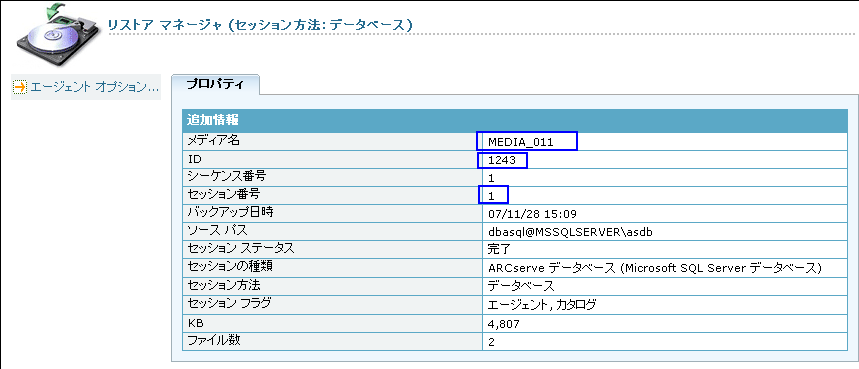Click the ID label cell
Image resolution: width=859 pixels, height=369 pixels.
pos(332,159)
